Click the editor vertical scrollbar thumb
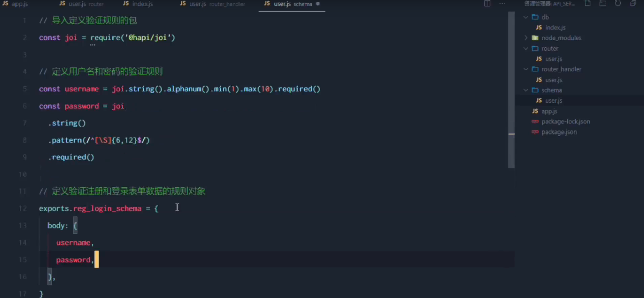644x298 pixels. (x=511, y=90)
